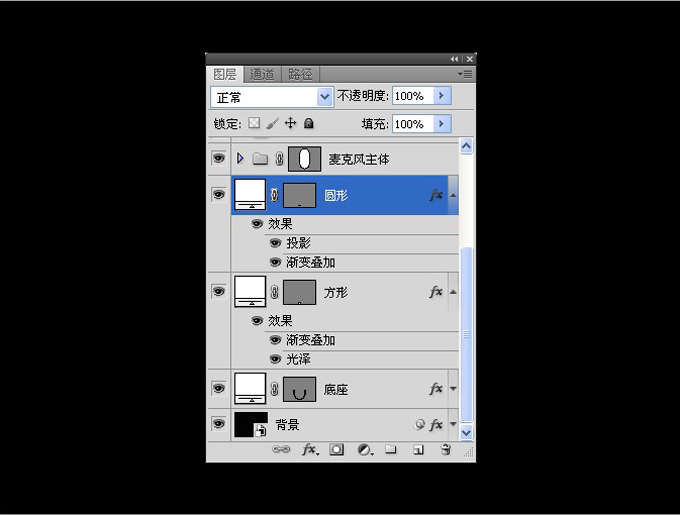Switch to the 通道 tab
The width and height of the screenshot is (680, 515).
tap(262, 75)
